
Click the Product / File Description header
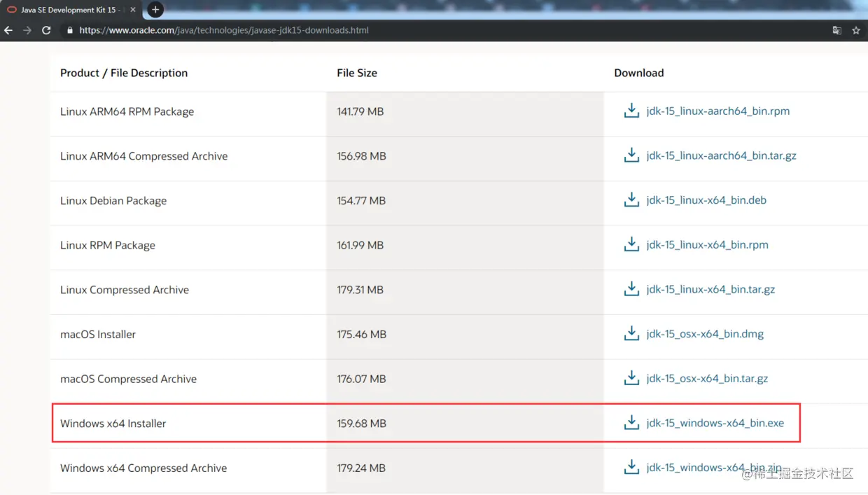pos(124,73)
